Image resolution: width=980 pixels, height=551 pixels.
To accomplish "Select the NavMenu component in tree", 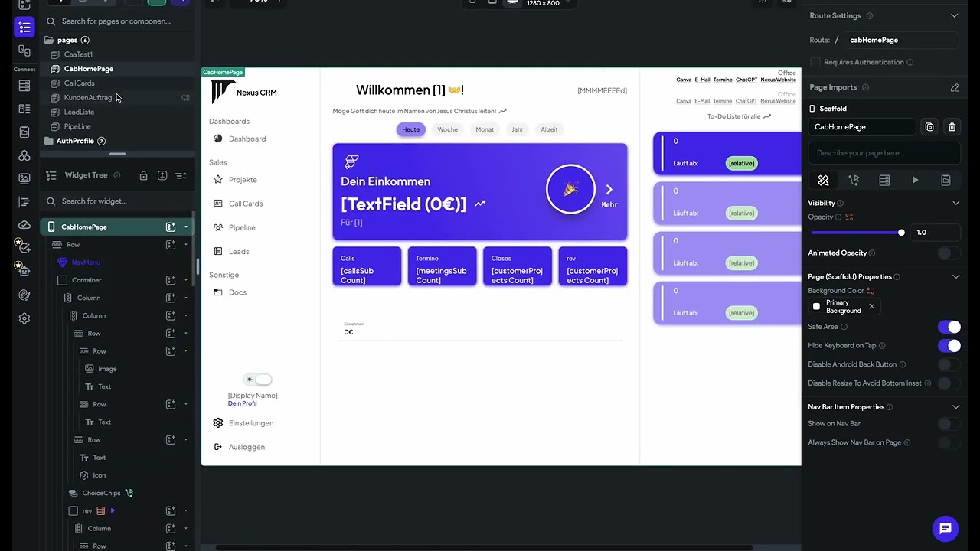I will click(86, 262).
